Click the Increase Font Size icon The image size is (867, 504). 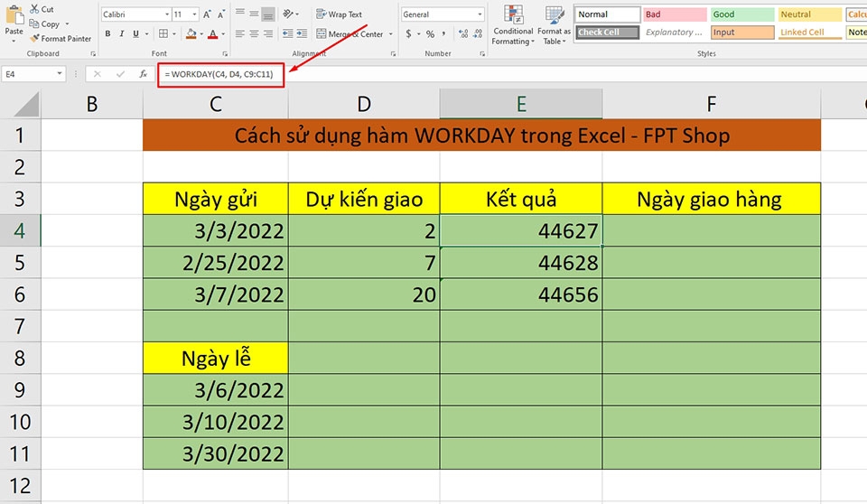click(207, 14)
